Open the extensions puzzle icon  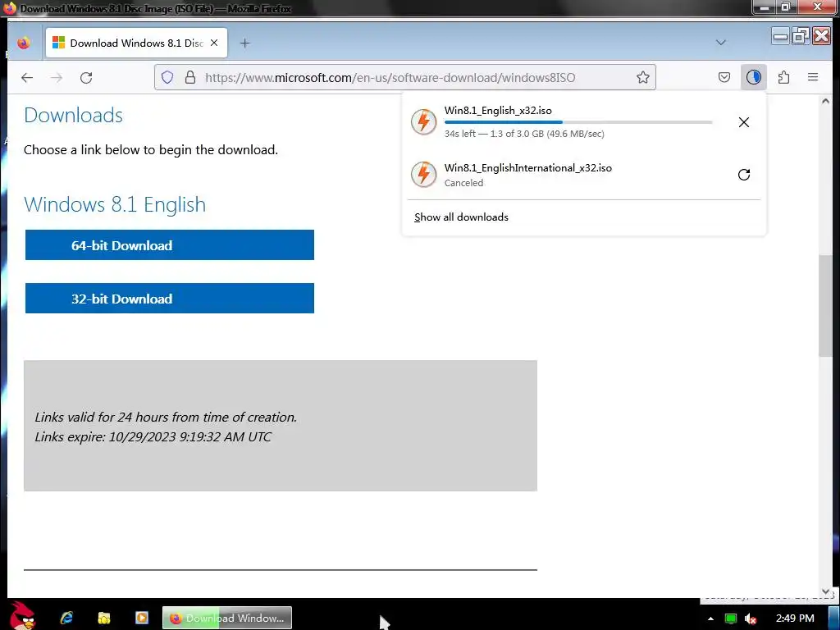[x=783, y=78]
